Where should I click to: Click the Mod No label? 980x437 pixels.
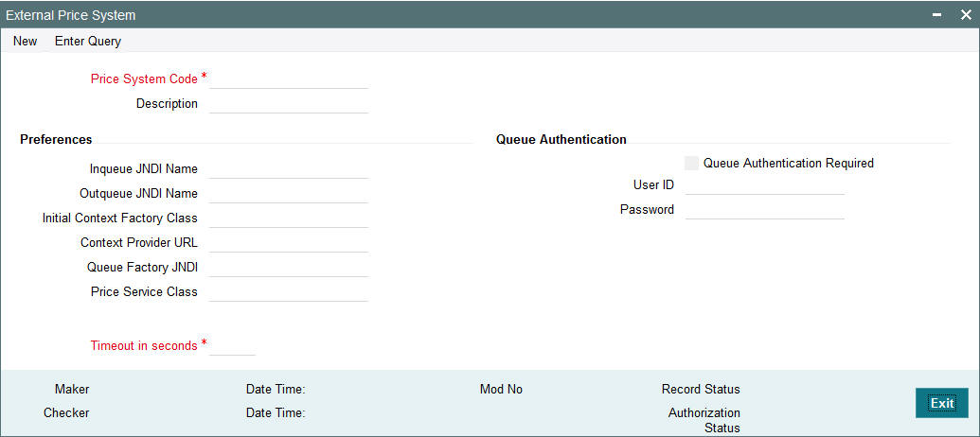(x=501, y=389)
